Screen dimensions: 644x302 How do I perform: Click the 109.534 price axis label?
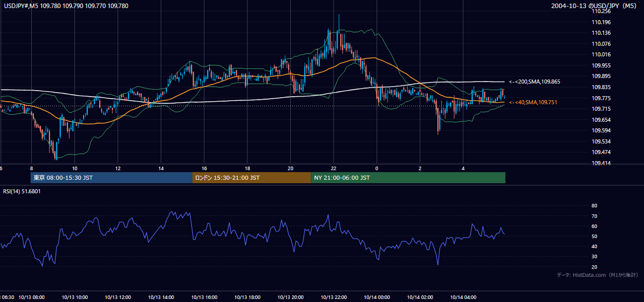coord(602,141)
